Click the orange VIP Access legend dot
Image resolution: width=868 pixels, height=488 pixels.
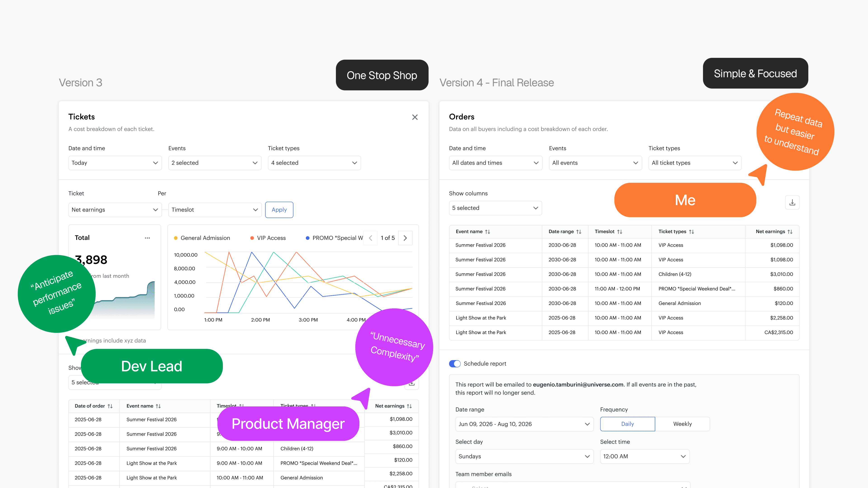tap(252, 238)
